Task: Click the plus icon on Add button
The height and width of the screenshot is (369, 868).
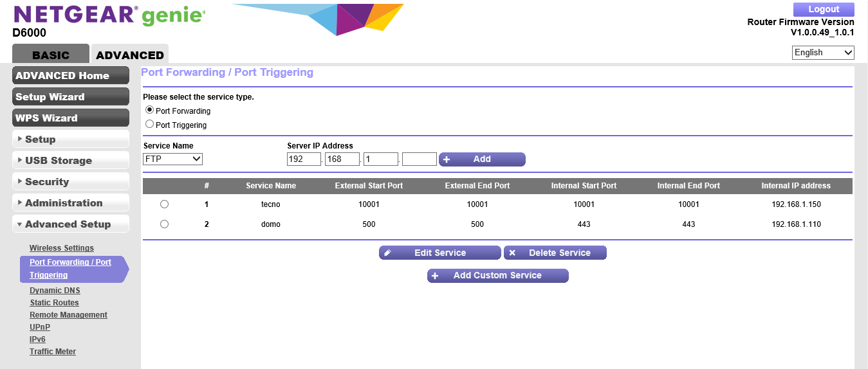Action: coord(447,159)
